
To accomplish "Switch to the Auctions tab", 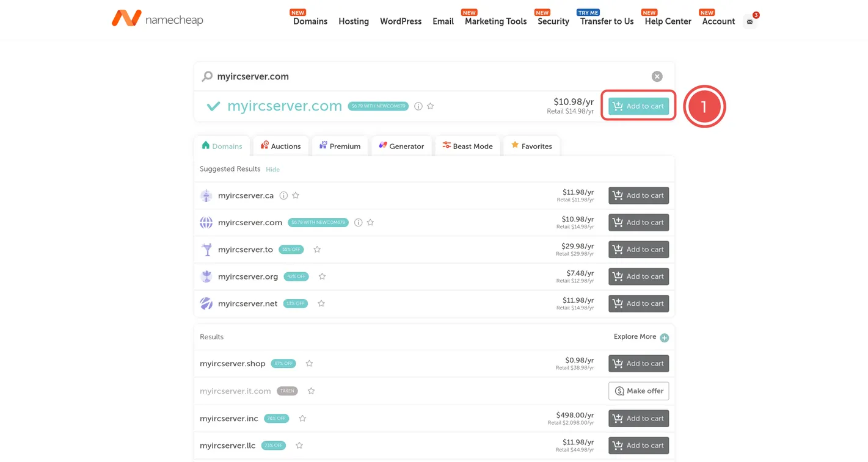I will click(x=280, y=146).
